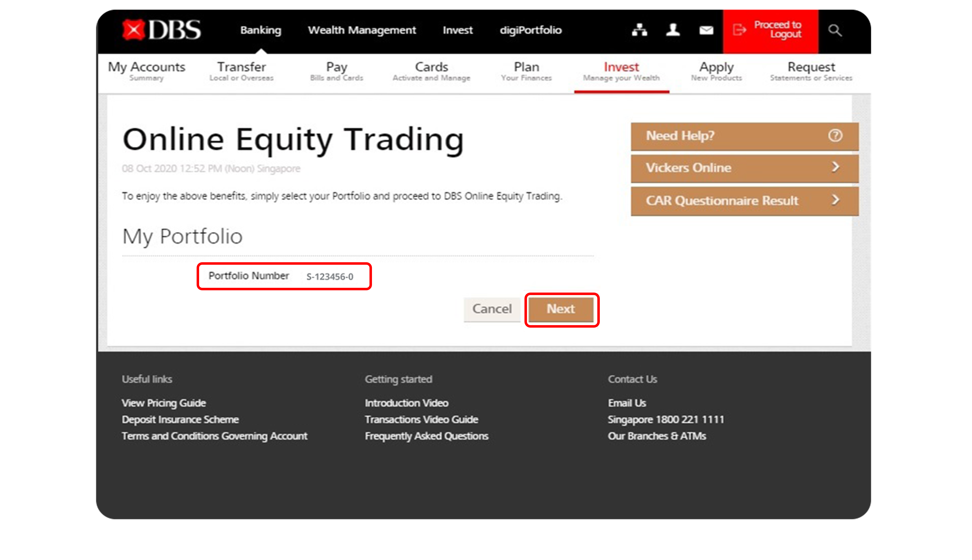Open the sitemap icon in header
This screenshot has height=560, width=972.
(x=639, y=30)
